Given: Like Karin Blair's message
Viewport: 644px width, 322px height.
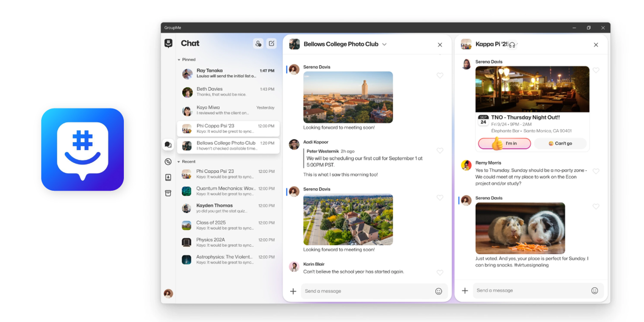Looking at the screenshot, I should [440, 272].
